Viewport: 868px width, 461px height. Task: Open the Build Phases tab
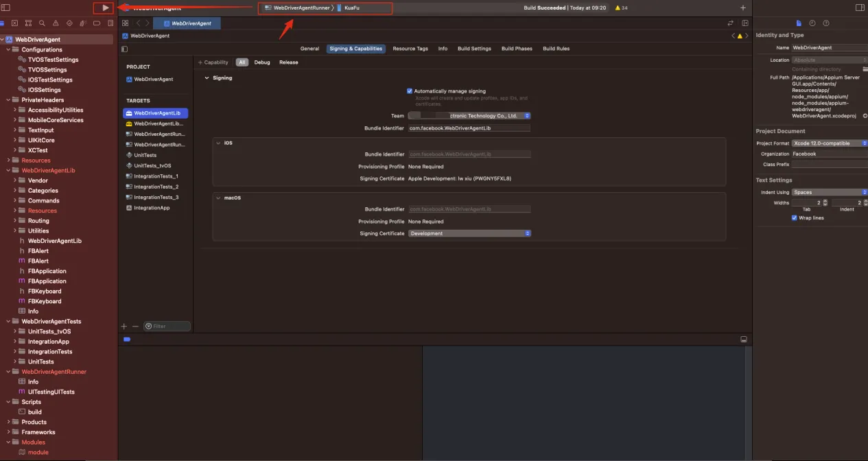517,49
